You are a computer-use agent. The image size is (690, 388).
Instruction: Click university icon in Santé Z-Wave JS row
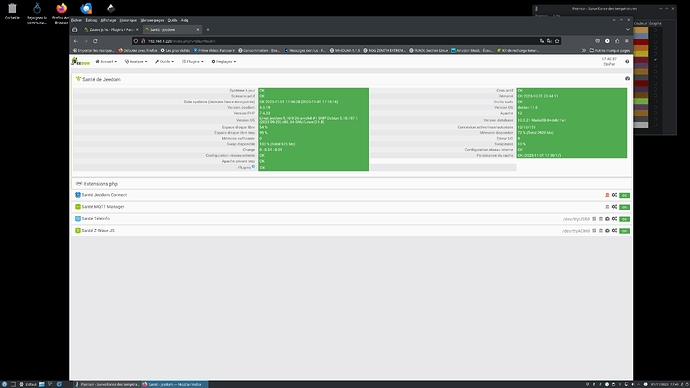click(x=601, y=231)
